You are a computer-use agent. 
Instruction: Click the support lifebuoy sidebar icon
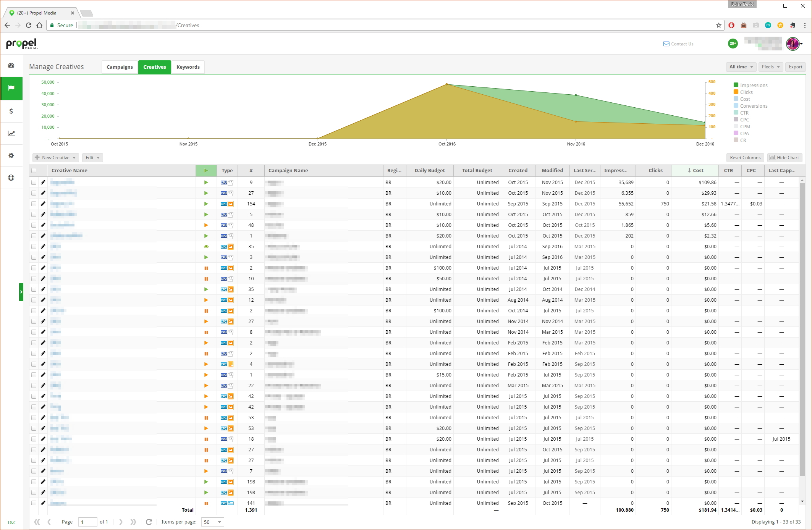tap(11, 178)
